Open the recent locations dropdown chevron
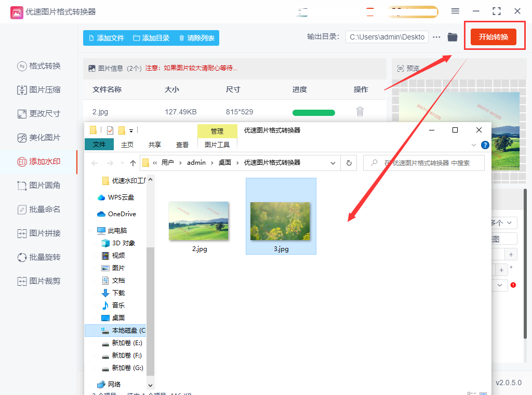This screenshot has height=395, width=532. [x=122, y=163]
